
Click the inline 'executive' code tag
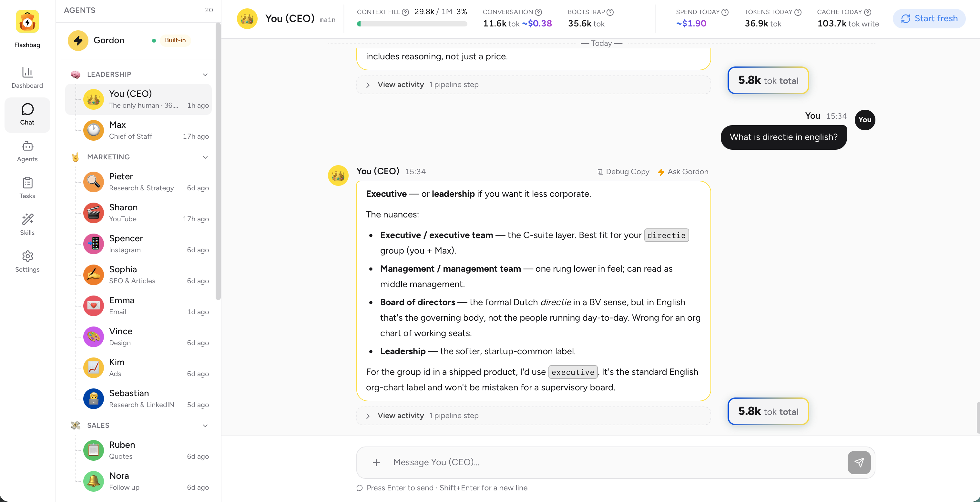pyautogui.click(x=573, y=372)
